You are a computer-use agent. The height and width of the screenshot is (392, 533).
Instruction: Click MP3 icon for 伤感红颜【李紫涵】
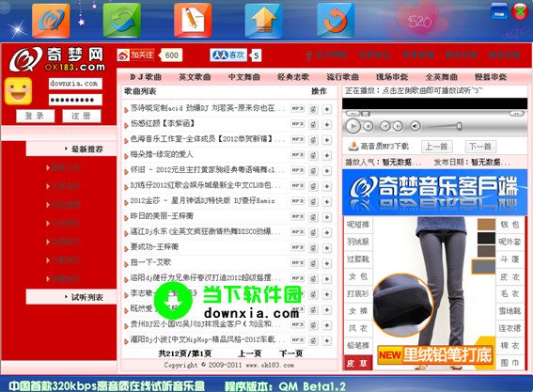point(297,124)
